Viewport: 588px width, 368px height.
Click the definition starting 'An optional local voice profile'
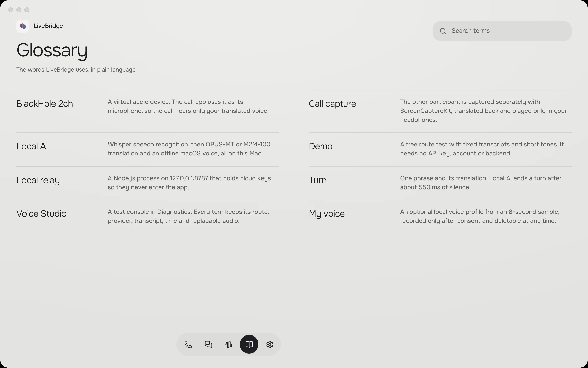[x=480, y=216]
